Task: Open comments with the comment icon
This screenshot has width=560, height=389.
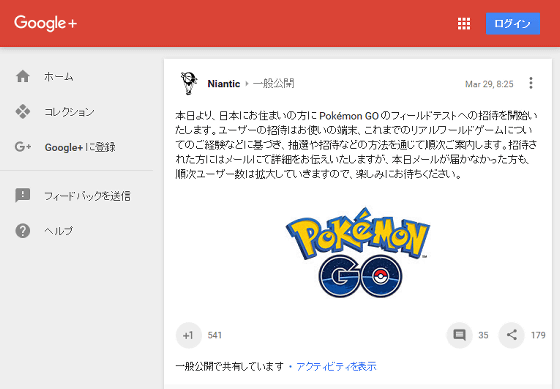Action: pyautogui.click(x=459, y=335)
